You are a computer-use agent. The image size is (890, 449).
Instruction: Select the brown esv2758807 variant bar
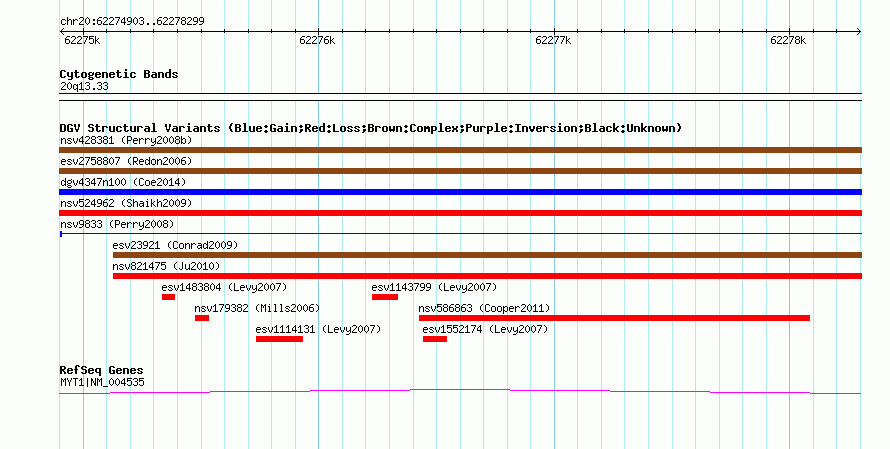coord(460,171)
